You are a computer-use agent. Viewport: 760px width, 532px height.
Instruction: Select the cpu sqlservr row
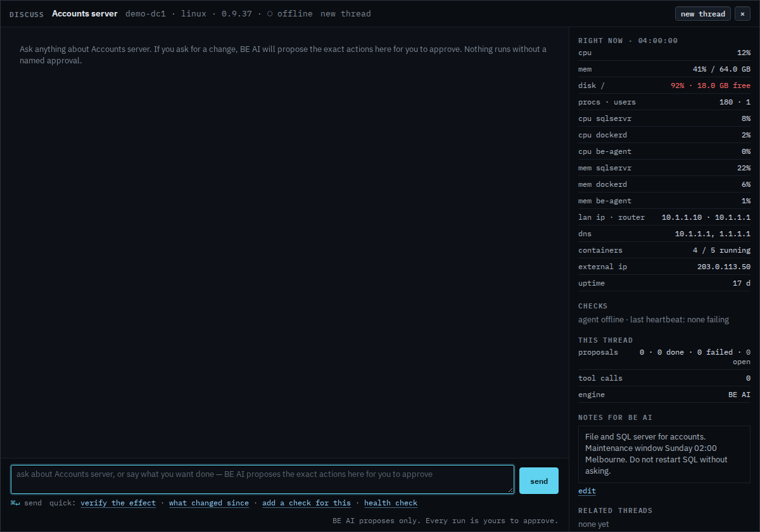point(664,118)
